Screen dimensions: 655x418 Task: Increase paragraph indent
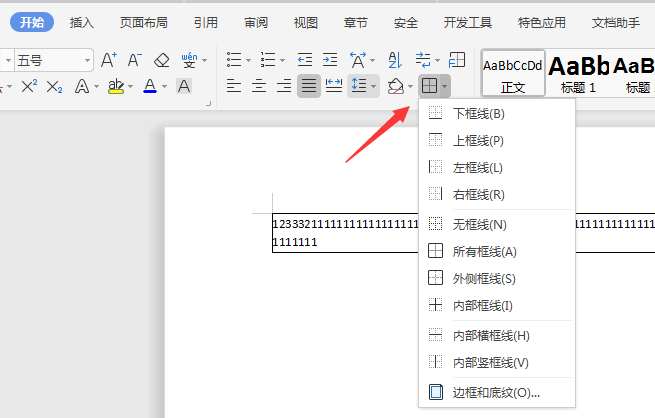click(x=330, y=60)
